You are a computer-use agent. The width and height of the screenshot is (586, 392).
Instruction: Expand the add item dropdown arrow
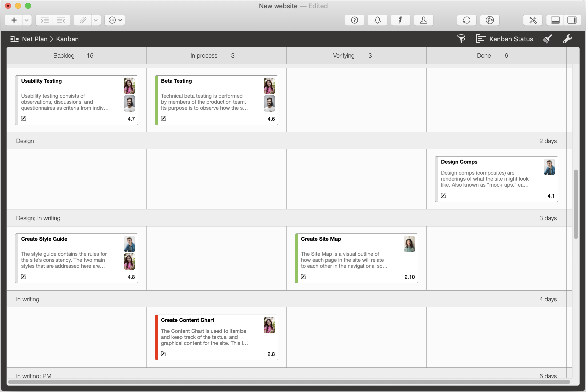click(27, 20)
